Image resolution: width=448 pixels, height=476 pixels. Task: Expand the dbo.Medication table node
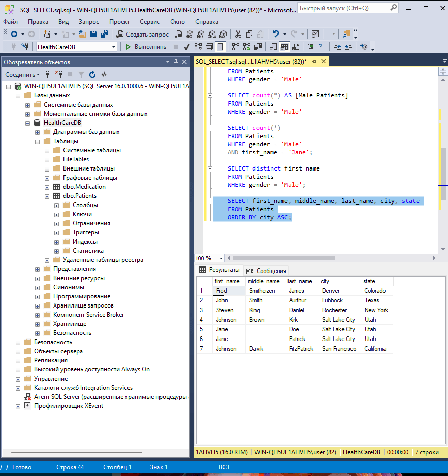click(x=47, y=187)
